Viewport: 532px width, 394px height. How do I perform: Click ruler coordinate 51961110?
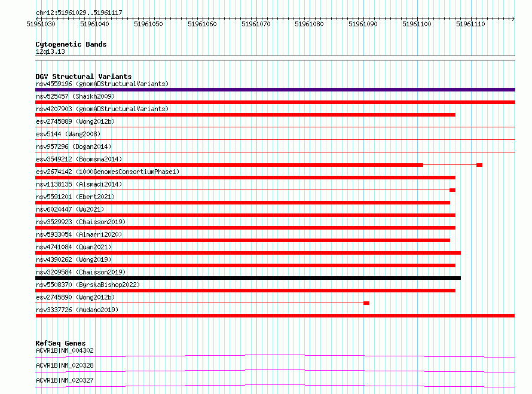click(x=470, y=24)
